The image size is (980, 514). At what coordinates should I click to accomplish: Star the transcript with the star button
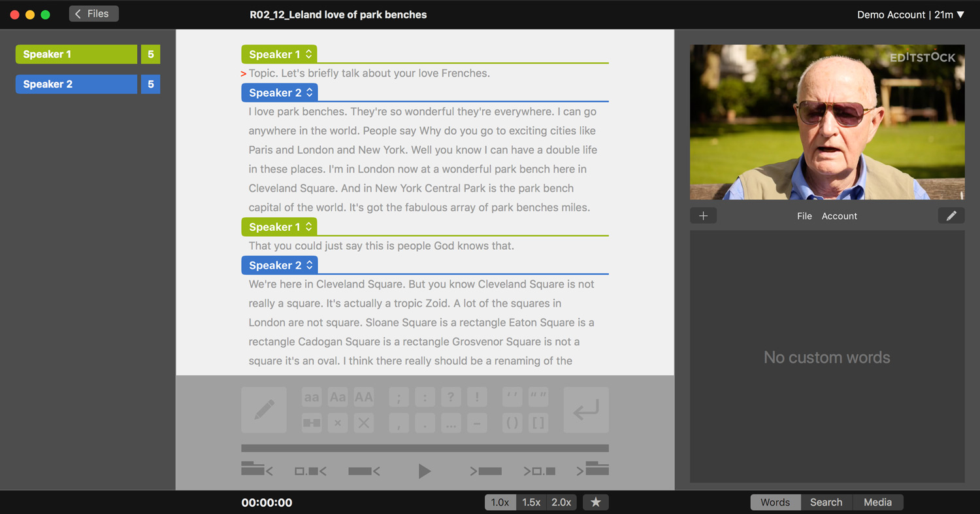(595, 502)
